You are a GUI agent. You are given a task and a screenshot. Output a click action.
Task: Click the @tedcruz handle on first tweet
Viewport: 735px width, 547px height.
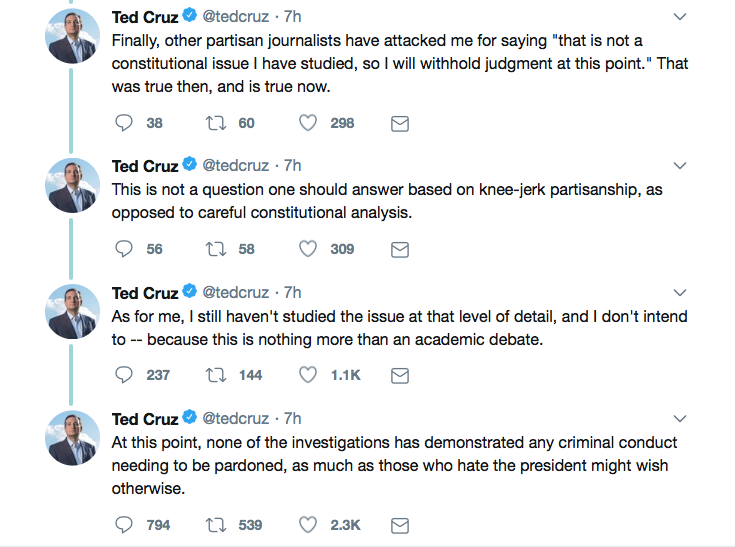click(x=236, y=16)
